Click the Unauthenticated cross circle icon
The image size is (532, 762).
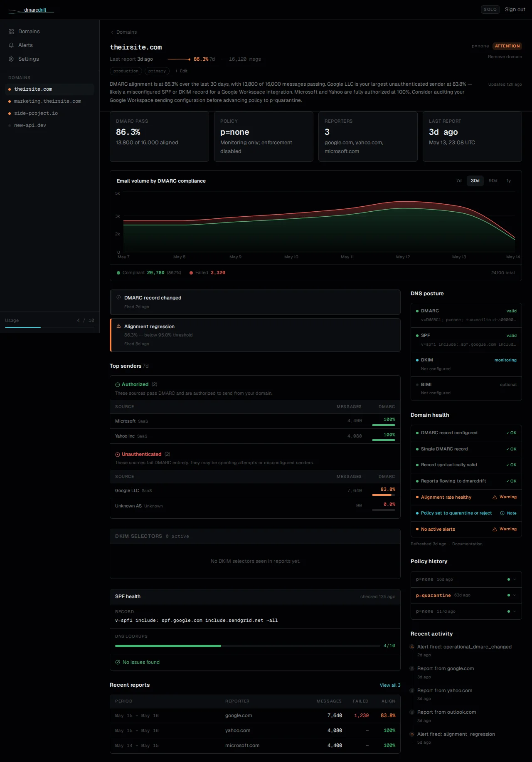click(118, 455)
